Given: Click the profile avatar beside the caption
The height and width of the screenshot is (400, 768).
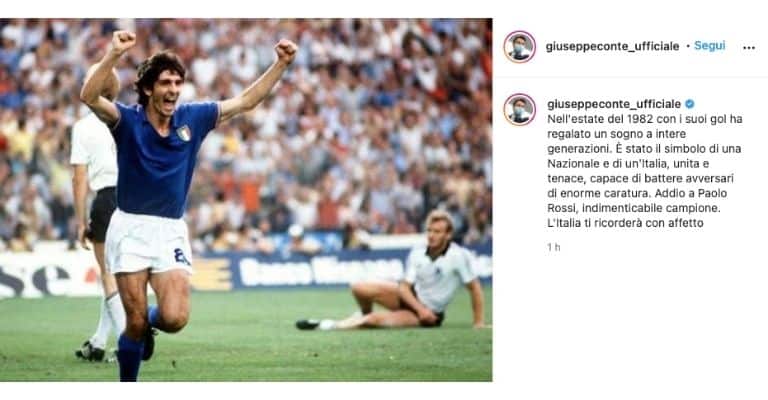Looking at the screenshot, I should [519, 109].
